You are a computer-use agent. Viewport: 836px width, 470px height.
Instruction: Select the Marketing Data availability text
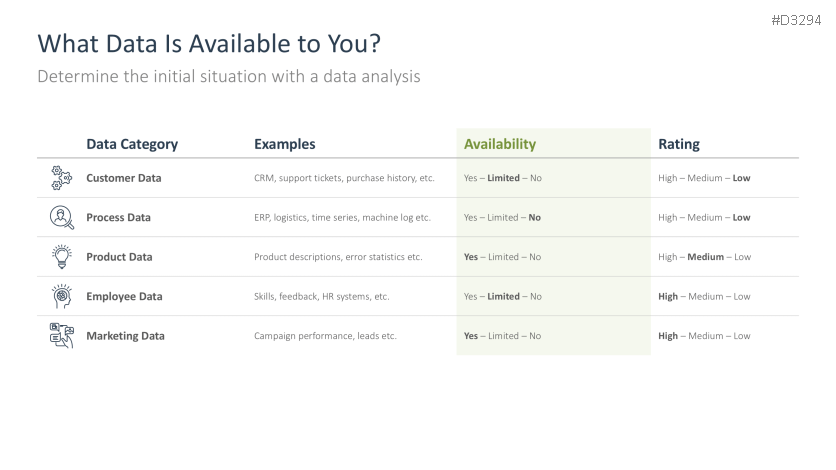pos(502,336)
